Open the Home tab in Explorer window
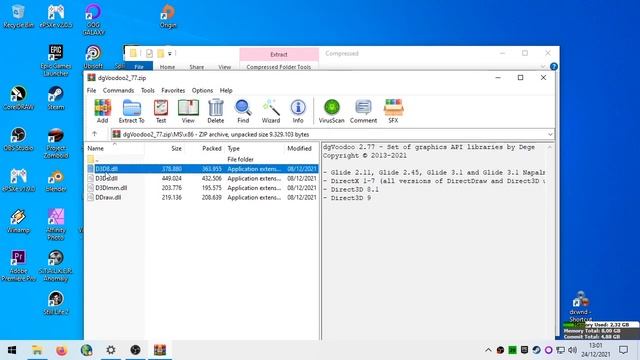The width and height of the screenshot is (640, 360). tap(167, 67)
